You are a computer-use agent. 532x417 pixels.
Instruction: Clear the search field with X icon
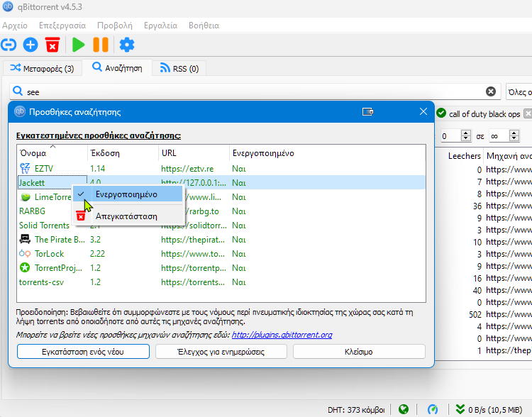click(x=491, y=91)
